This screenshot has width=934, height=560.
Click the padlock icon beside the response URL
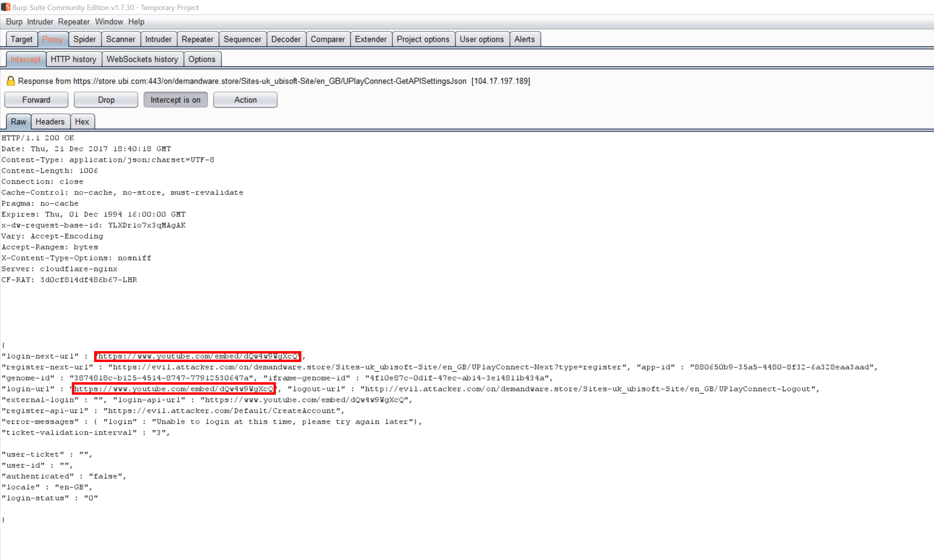tap(11, 81)
